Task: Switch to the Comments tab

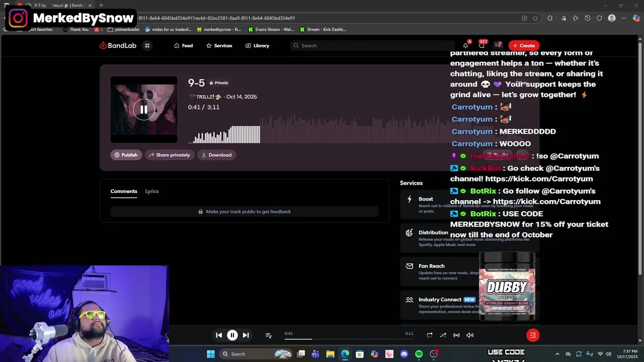Action: (x=124, y=191)
